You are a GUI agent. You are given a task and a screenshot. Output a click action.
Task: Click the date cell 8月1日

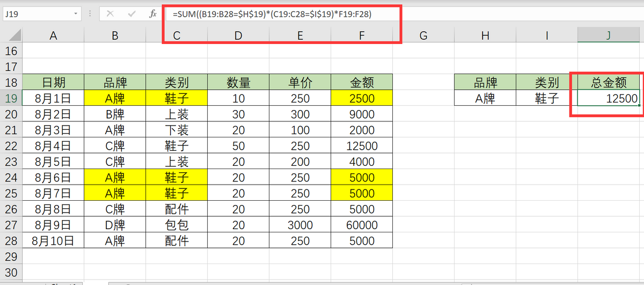(x=53, y=99)
